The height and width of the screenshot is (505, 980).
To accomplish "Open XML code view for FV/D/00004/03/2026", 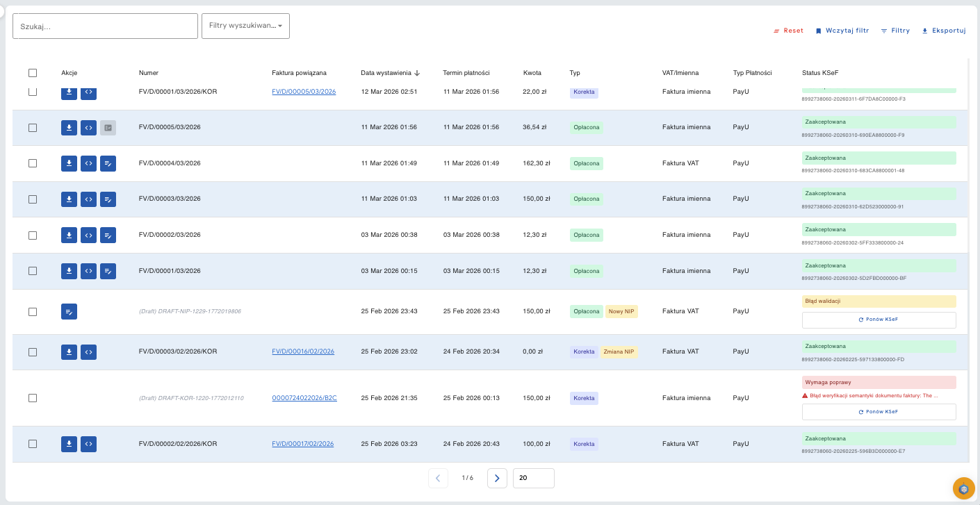I will pos(88,163).
